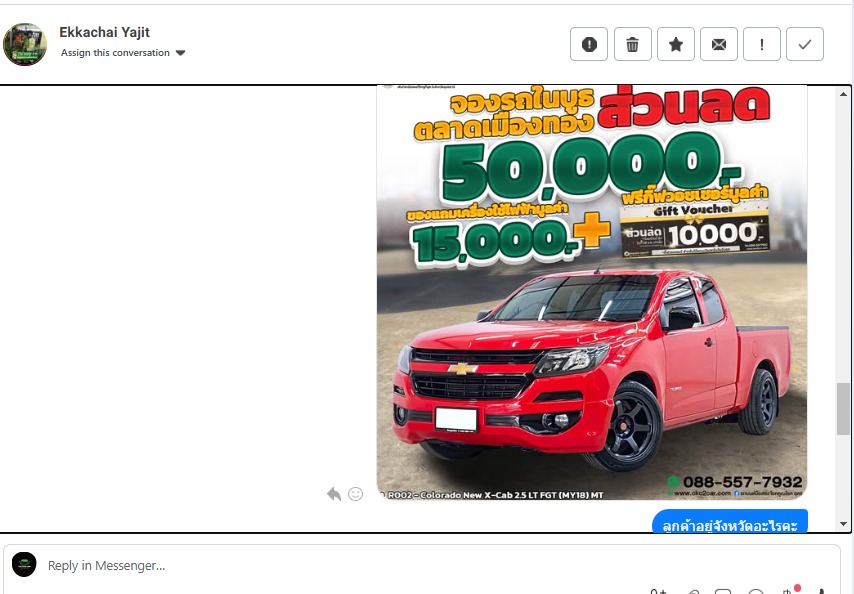Star this conversation with the star icon
The image size is (854, 594).
click(676, 44)
